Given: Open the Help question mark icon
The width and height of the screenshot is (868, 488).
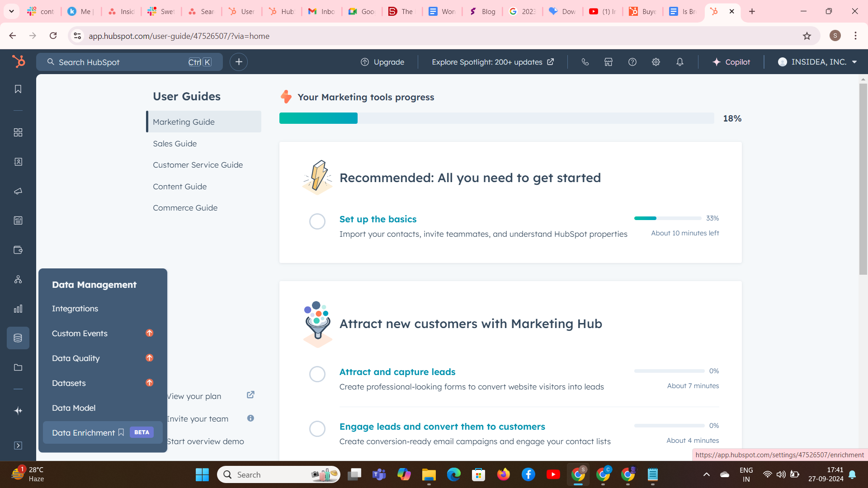Looking at the screenshot, I should pos(632,61).
